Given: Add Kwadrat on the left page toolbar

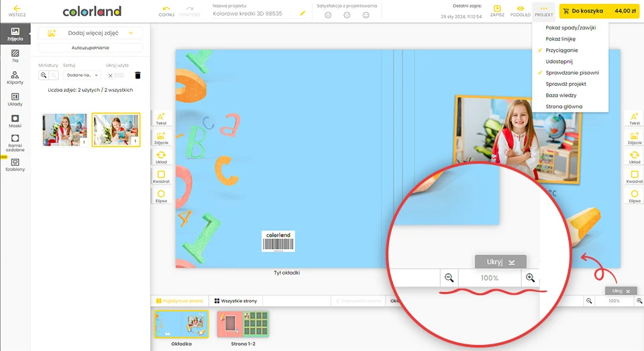Looking at the screenshot, I should (x=161, y=177).
